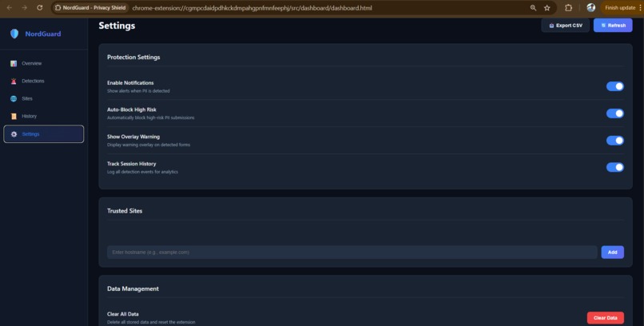Click the blue Refresh button
This screenshot has height=326, width=644.
coord(613,26)
